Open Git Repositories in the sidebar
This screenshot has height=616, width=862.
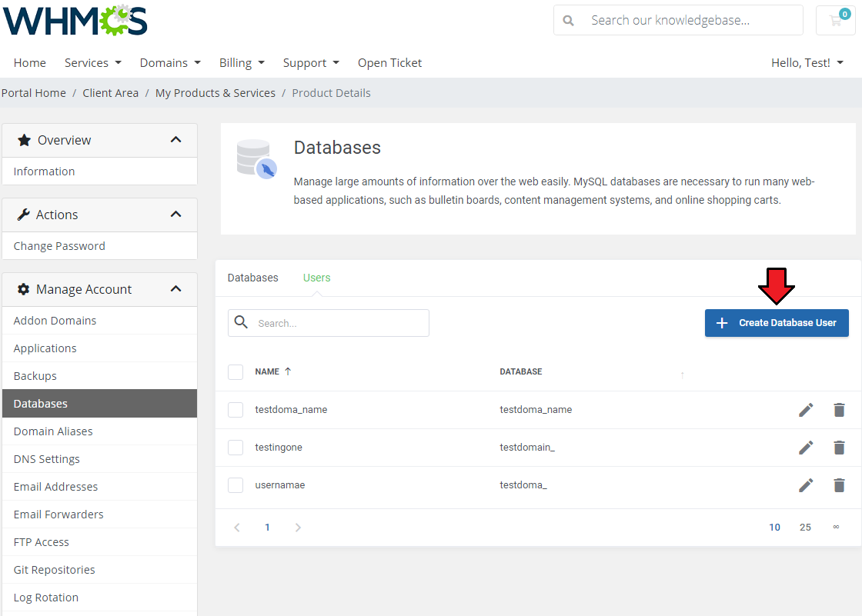coord(99,570)
